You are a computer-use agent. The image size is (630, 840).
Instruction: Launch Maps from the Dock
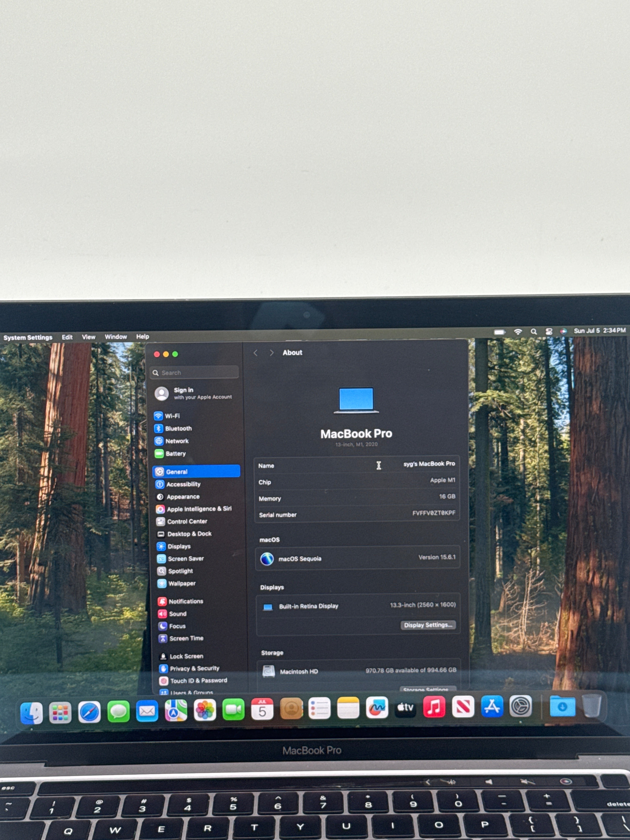tap(176, 710)
